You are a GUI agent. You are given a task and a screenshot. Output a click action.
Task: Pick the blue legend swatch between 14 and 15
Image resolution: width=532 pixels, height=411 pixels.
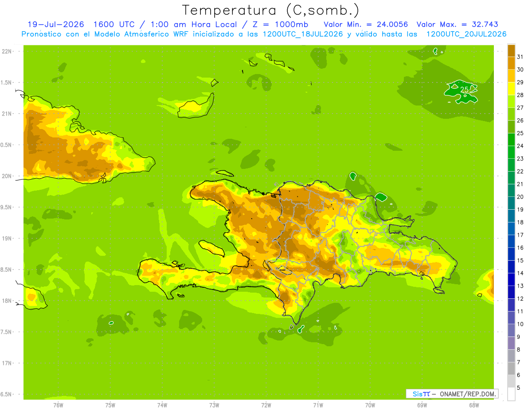511,266
